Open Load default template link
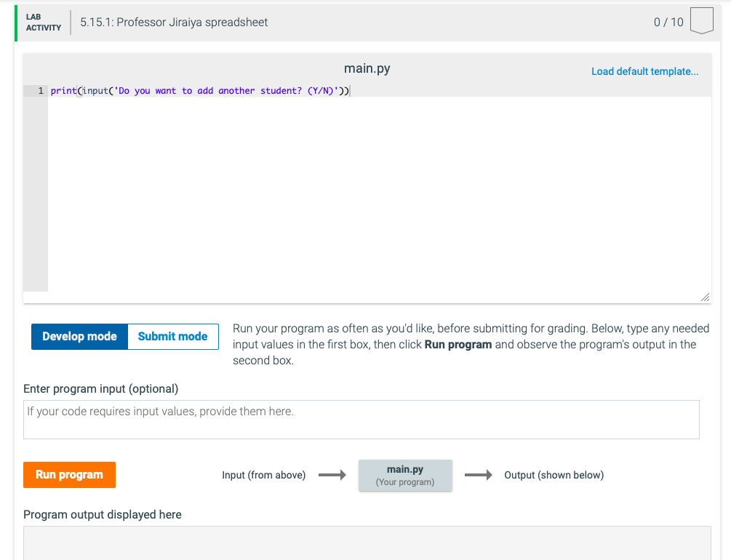This screenshot has height=560, width=731. (644, 71)
